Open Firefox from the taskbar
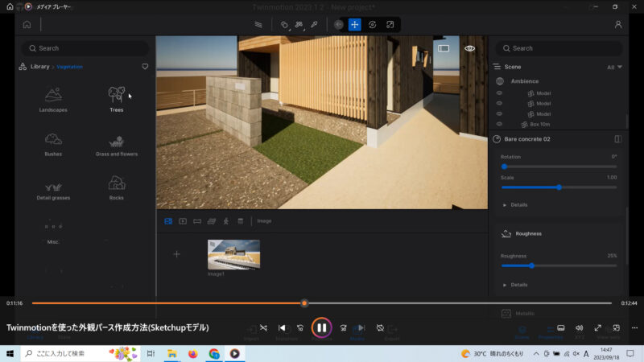Image resolution: width=644 pixels, height=362 pixels. pyautogui.click(x=192, y=353)
